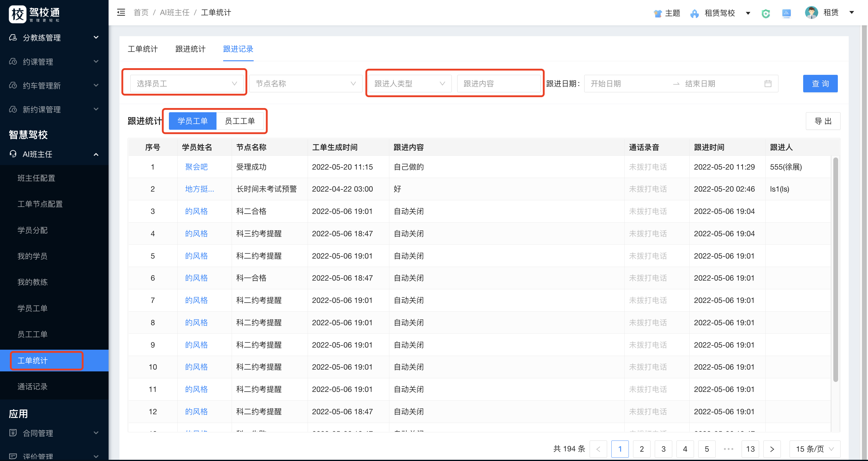Screen dimensions: 868x461
Task: Go to 首页 via breadcrumb
Action: click(x=141, y=12)
